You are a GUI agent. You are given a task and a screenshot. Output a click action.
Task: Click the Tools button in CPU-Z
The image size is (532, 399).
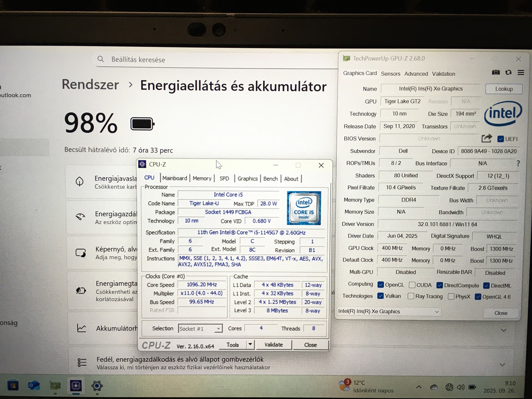coord(233,345)
